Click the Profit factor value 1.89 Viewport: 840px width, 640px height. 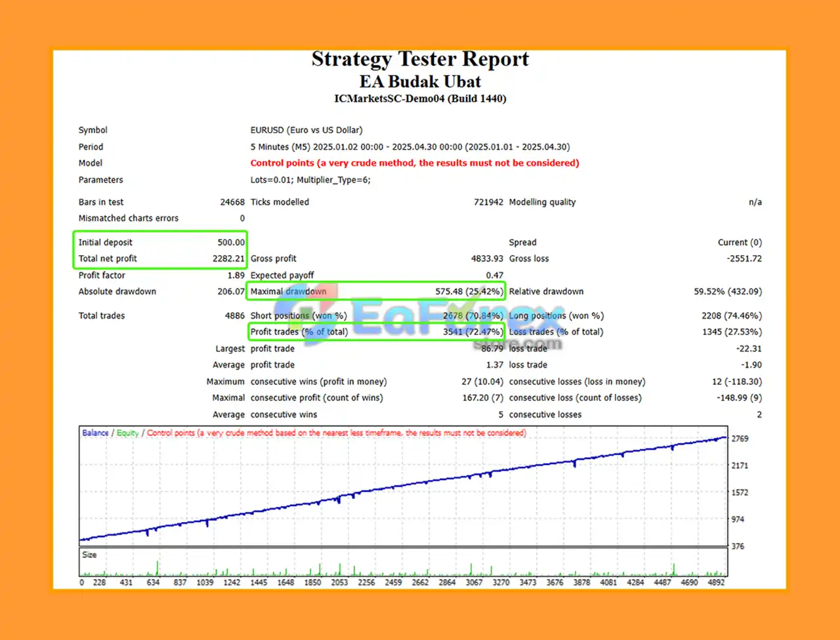click(236, 275)
